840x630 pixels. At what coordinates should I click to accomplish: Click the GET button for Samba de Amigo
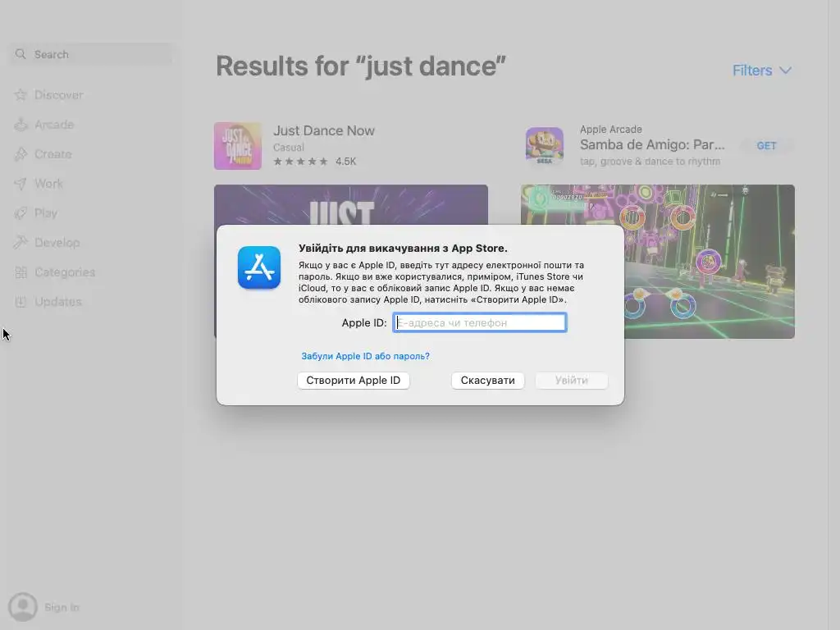point(767,146)
